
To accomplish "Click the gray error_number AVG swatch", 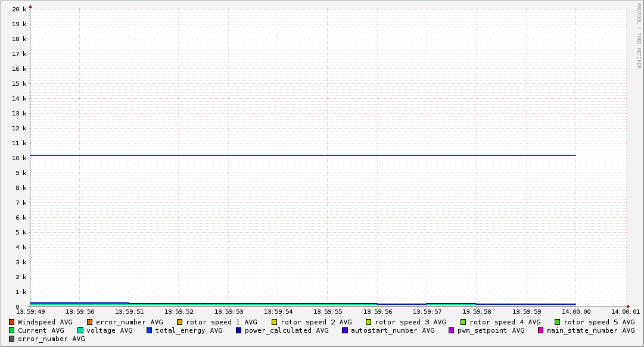I will tap(12, 339).
